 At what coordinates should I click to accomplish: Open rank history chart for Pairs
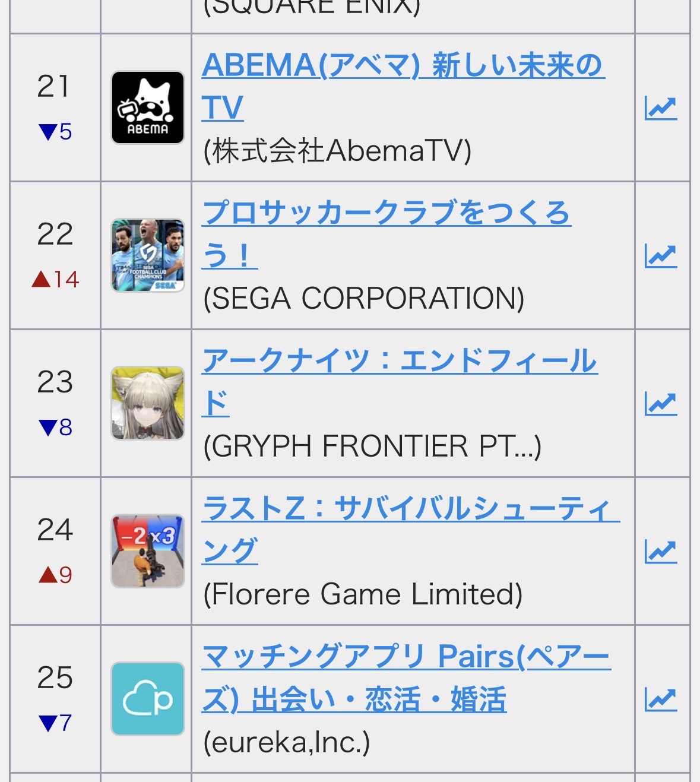tap(660, 699)
